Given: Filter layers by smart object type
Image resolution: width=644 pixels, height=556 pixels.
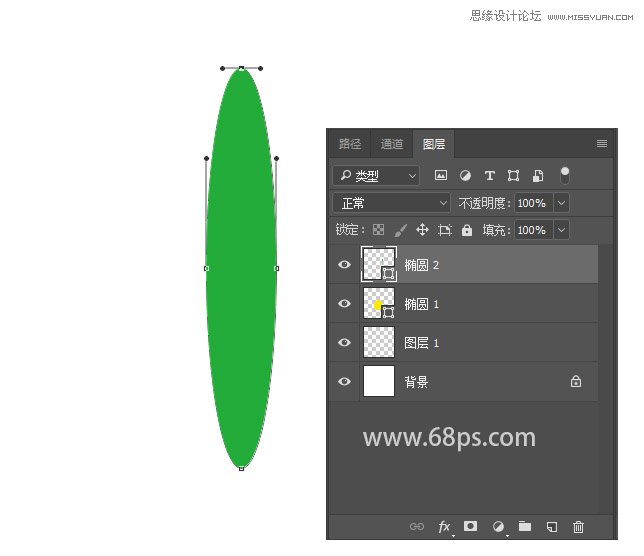Looking at the screenshot, I should pyautogui.click(x=538, y=176).
